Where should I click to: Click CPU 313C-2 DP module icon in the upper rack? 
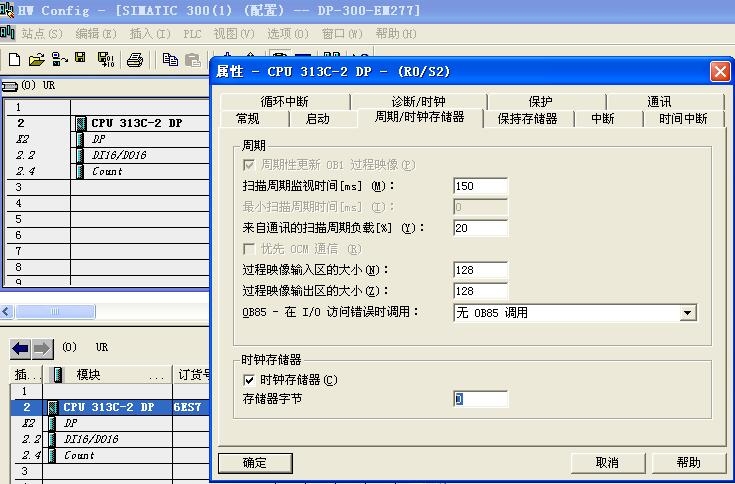(x=81, y=123)
